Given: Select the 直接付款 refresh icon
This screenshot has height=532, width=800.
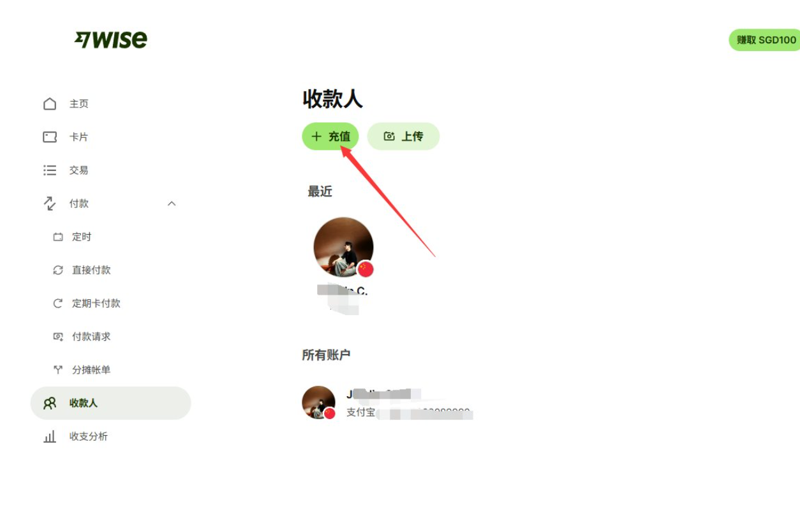Looking at the screenshot, I should point(58,270).
